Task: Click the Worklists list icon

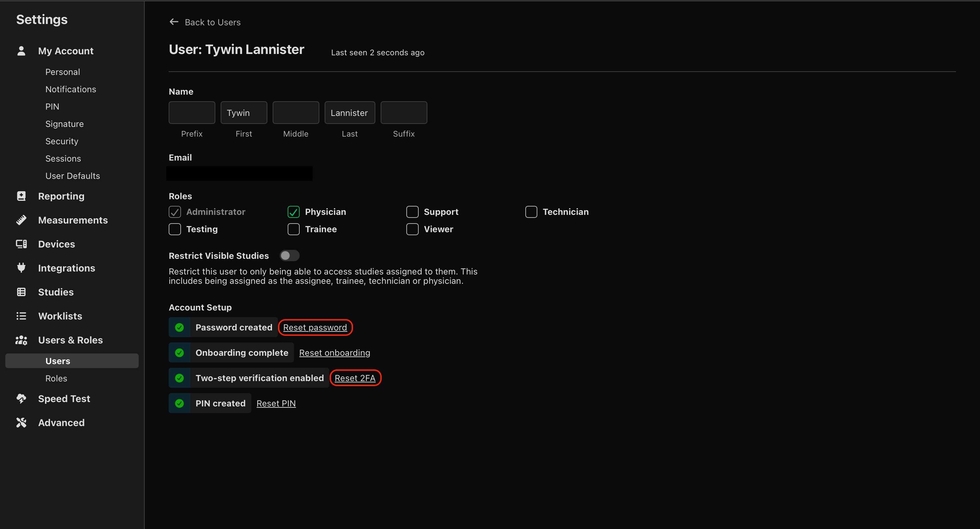Action: pos(21,316)
